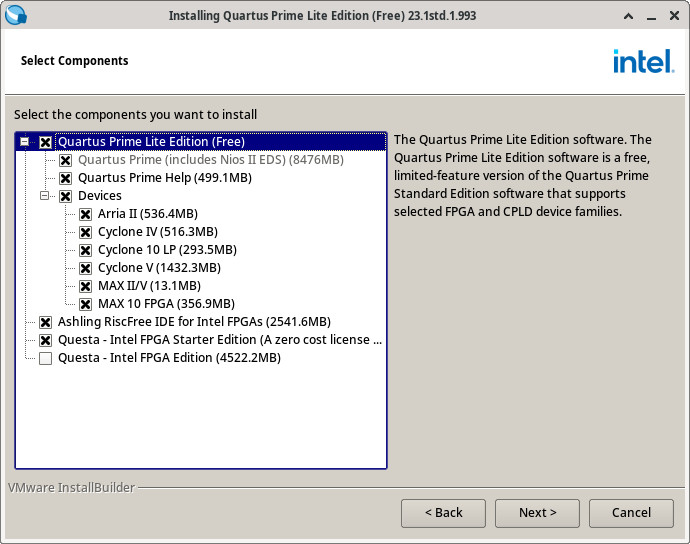Toggle the Devices group checkbox

pyautogui.click(x=66, y=196)
